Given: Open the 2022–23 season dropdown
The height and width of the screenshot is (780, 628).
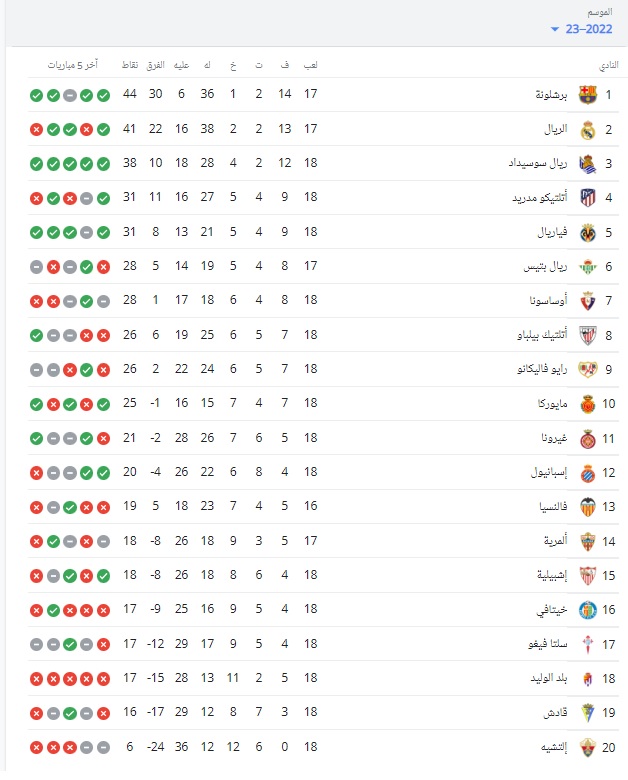Looking at the screenshot, I should click(x=582, y=29).
